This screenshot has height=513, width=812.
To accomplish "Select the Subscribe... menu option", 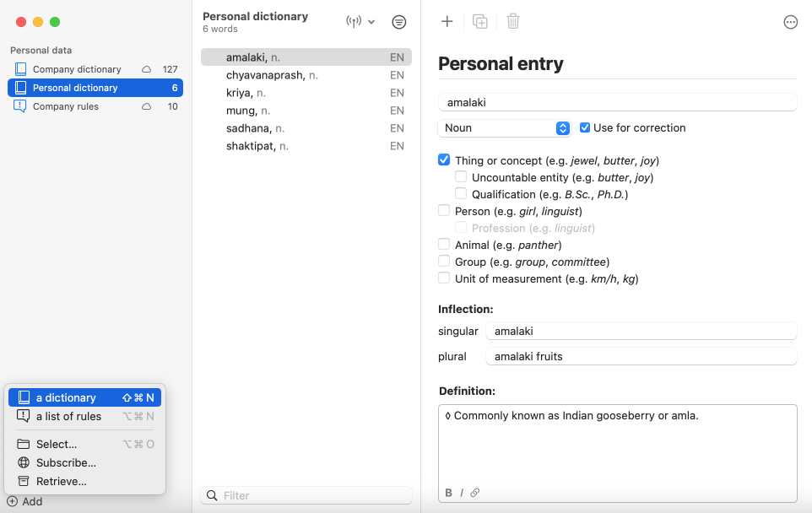I will 66,462.
